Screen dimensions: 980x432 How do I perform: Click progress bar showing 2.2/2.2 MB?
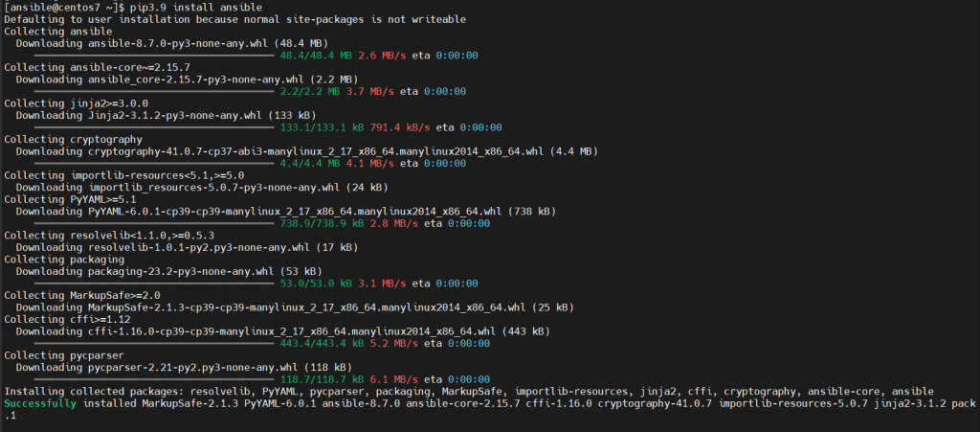tap(154, 91)
